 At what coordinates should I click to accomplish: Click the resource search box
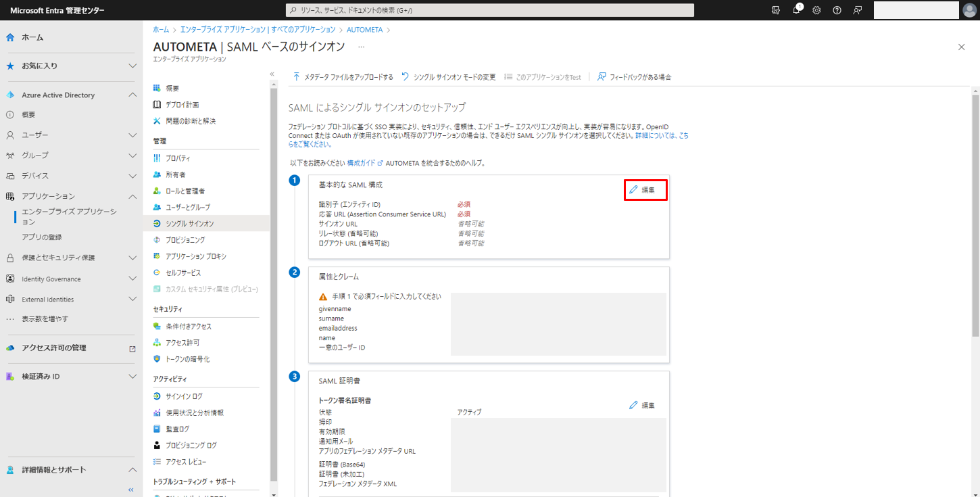click(489, 10)
